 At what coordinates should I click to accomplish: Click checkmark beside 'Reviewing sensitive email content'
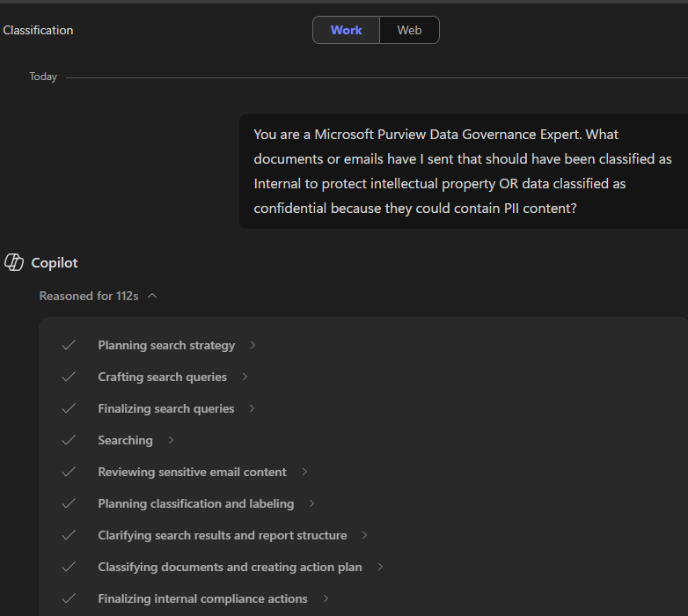pos(69,472)
